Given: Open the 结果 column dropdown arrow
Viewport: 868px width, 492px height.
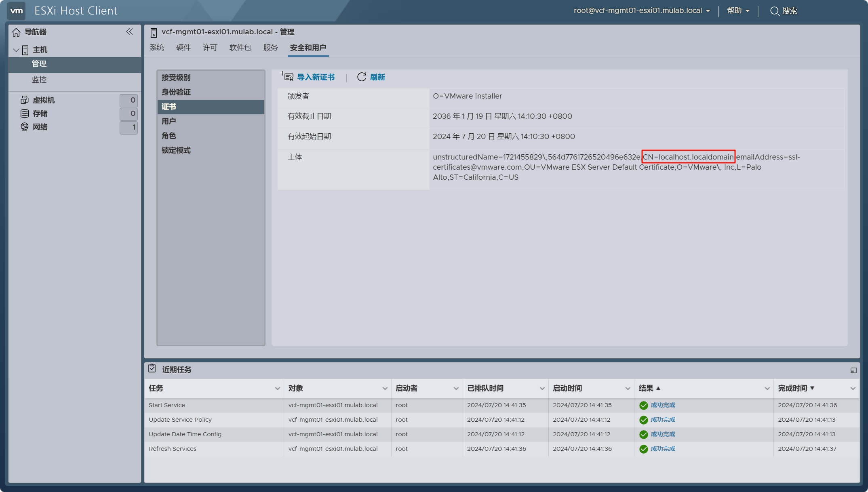Looking at the screenshot, I should [767, 389].
